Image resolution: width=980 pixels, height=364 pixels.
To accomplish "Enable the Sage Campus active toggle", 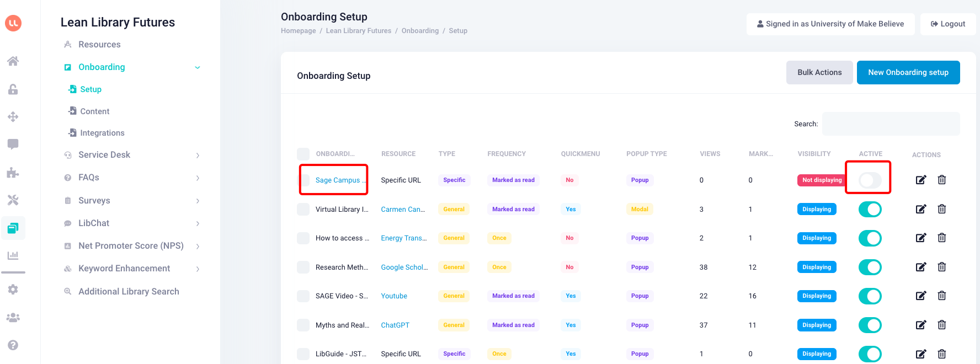I will tap(870, 180).
